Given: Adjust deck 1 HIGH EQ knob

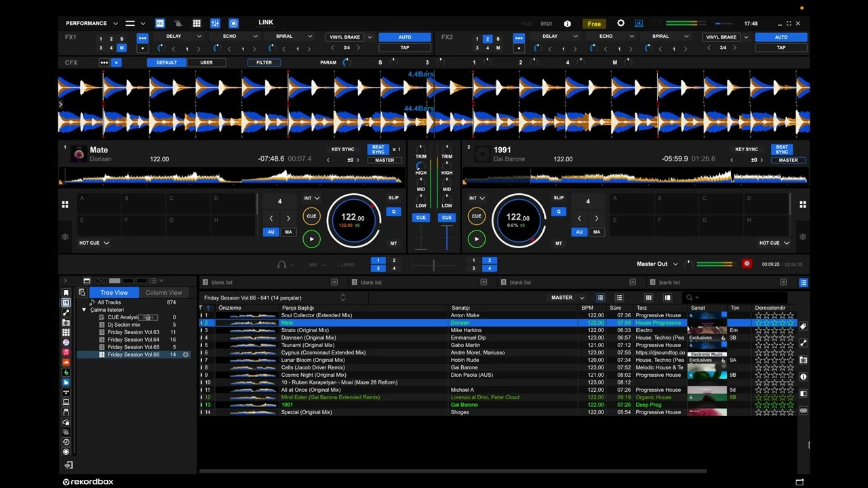Looking at the screenshot, I should click(x=421, y=165).
